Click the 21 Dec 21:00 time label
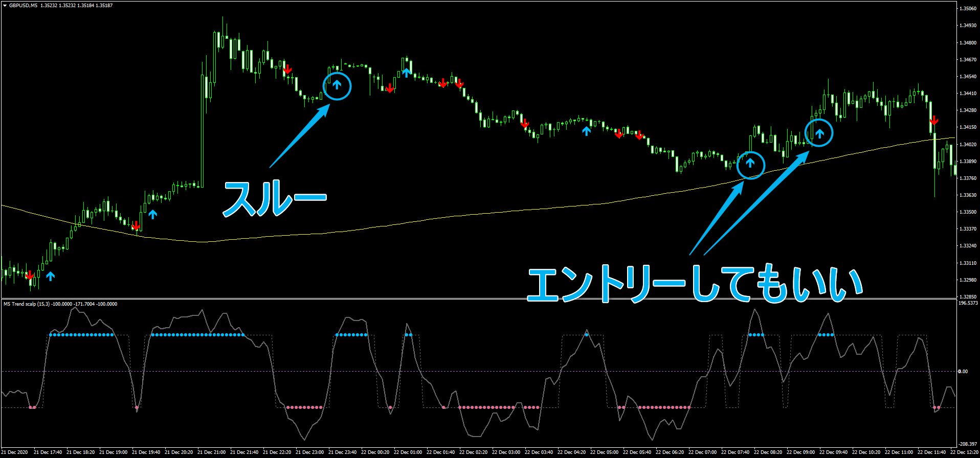This screenshot has height=458, width=980. coord(211,452)
